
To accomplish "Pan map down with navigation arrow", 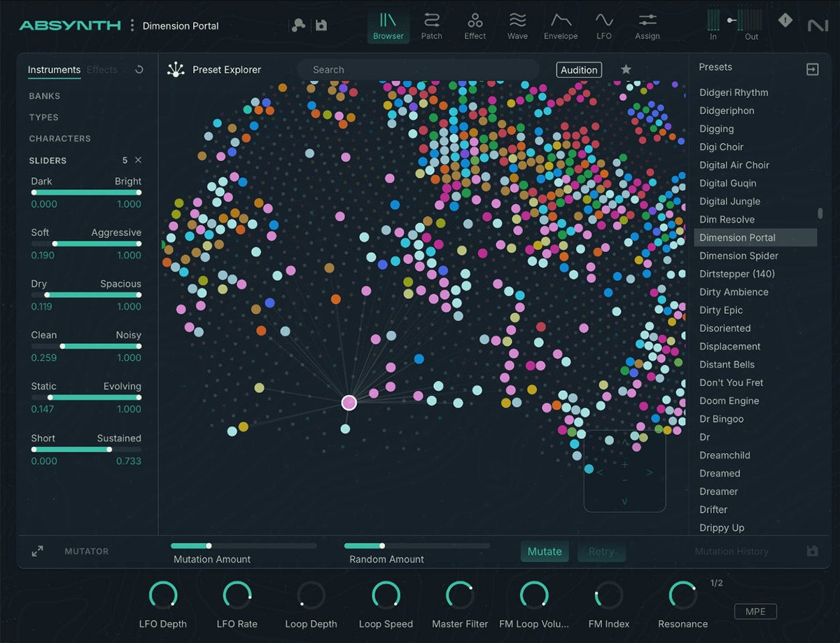I will 624,502.
